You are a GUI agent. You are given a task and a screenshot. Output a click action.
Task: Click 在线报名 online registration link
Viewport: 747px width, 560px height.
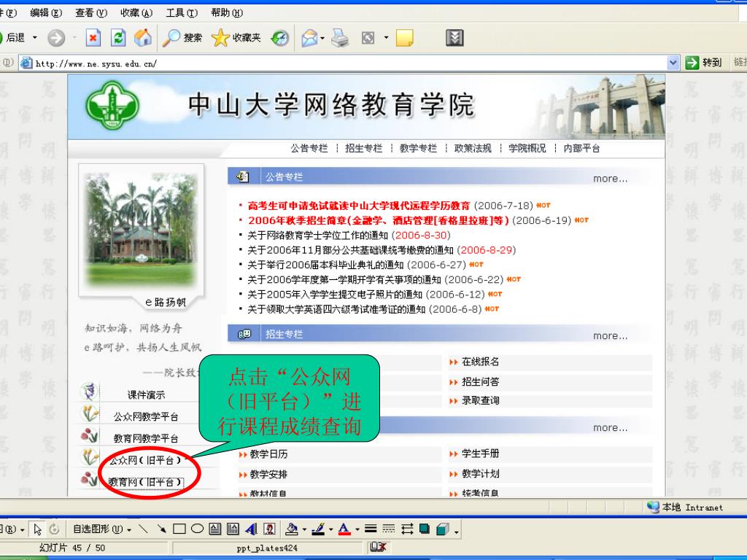coord(480,362)
